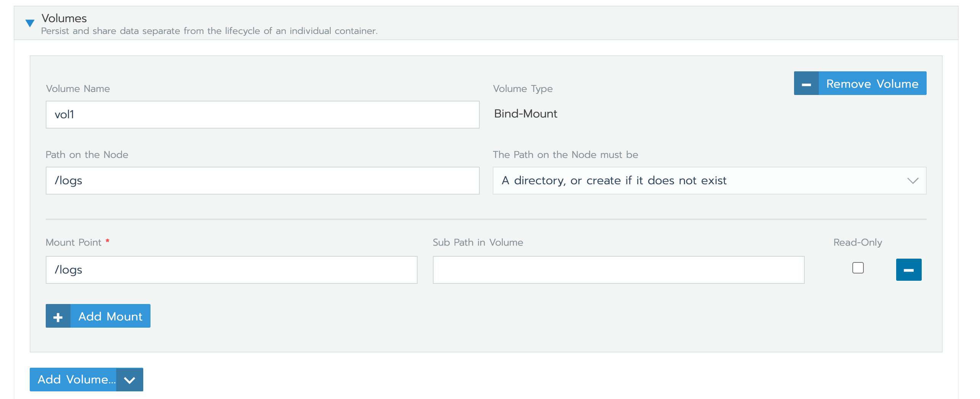Enable the Read-Only checkbox

pyautogui.click(x=858, y=268)
